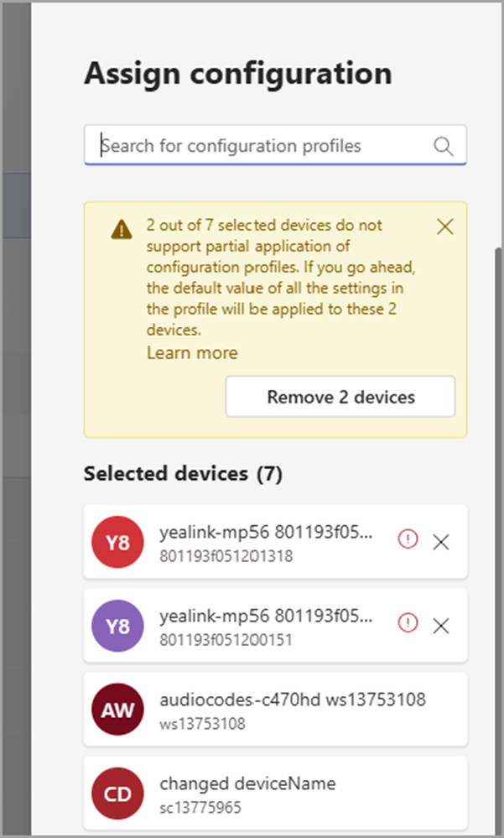
Task: Focus the Search for configuration profiles field
Action: tap(275, 145)
